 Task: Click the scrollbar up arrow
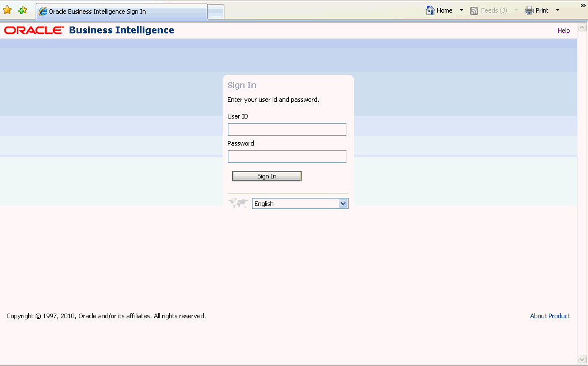582,28
